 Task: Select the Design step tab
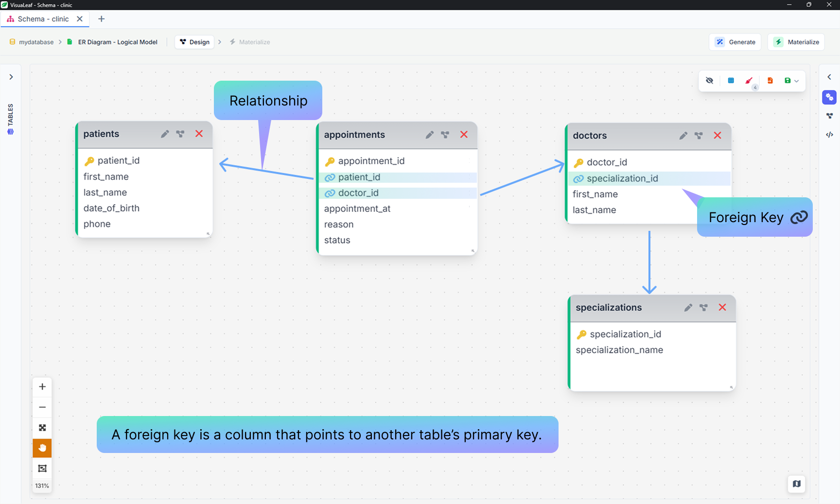tap(194, 42)
